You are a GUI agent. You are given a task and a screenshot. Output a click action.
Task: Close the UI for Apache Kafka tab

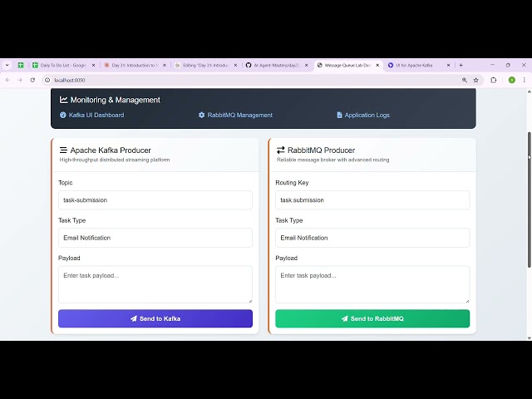pos(448,65)
